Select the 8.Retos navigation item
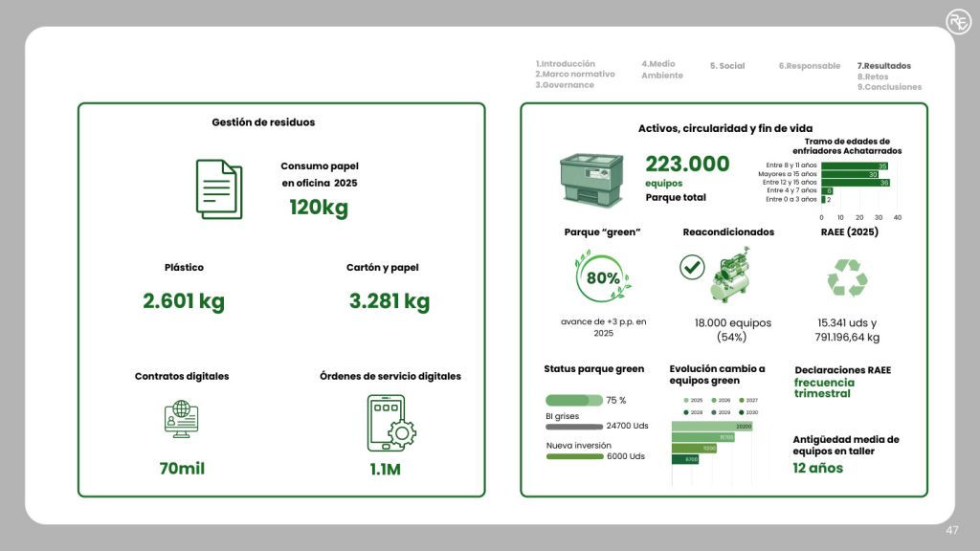Viewport: 980px width, 551px height. pos(873,77)
